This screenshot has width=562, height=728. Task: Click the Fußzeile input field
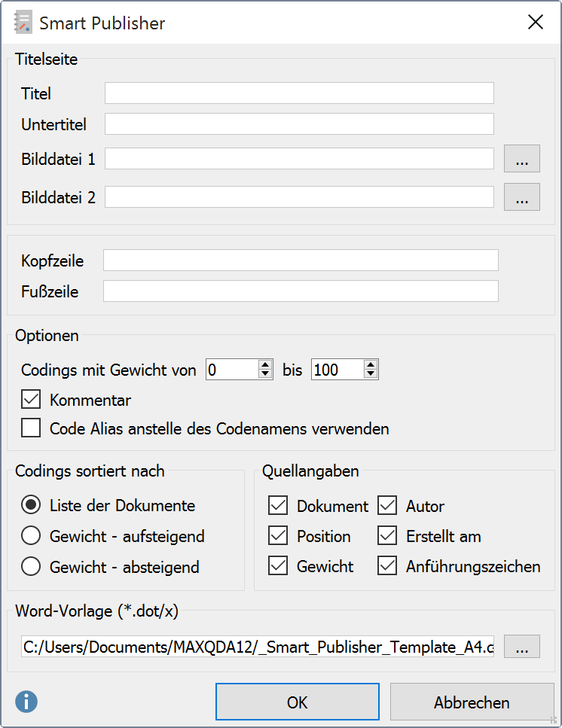301,291
